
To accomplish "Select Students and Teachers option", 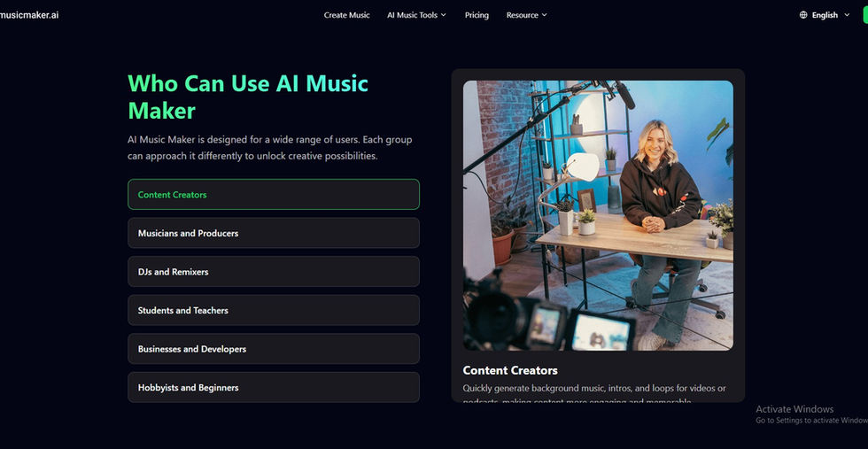I will pos(274,310).
